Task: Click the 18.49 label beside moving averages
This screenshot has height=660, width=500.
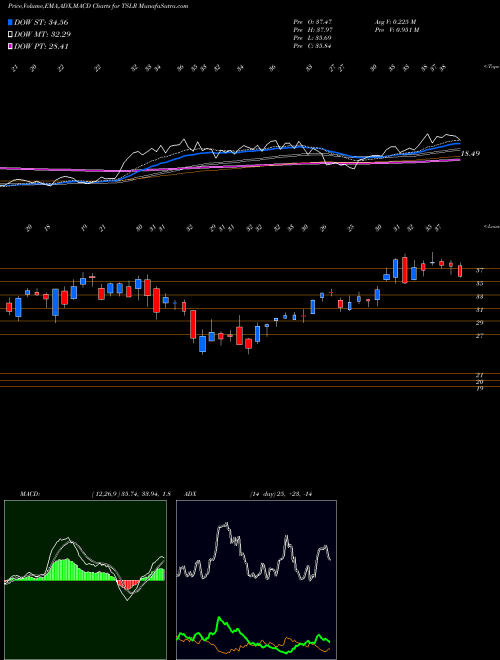Action: click(x=471, y=154)
